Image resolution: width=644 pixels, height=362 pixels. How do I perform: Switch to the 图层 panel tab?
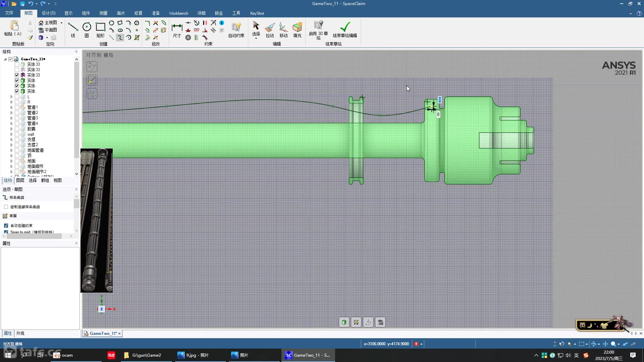coord(20,180)
